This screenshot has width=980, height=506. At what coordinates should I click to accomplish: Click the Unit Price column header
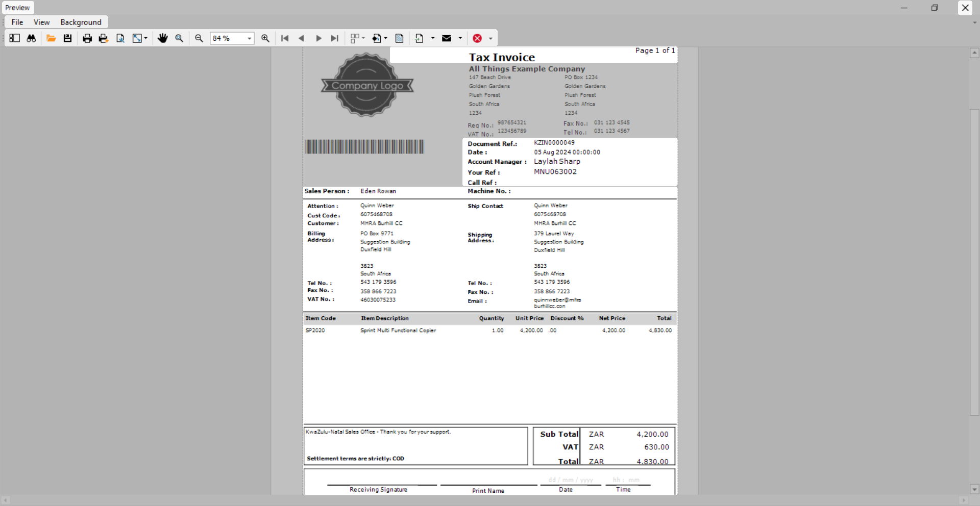tap(529, 318)
